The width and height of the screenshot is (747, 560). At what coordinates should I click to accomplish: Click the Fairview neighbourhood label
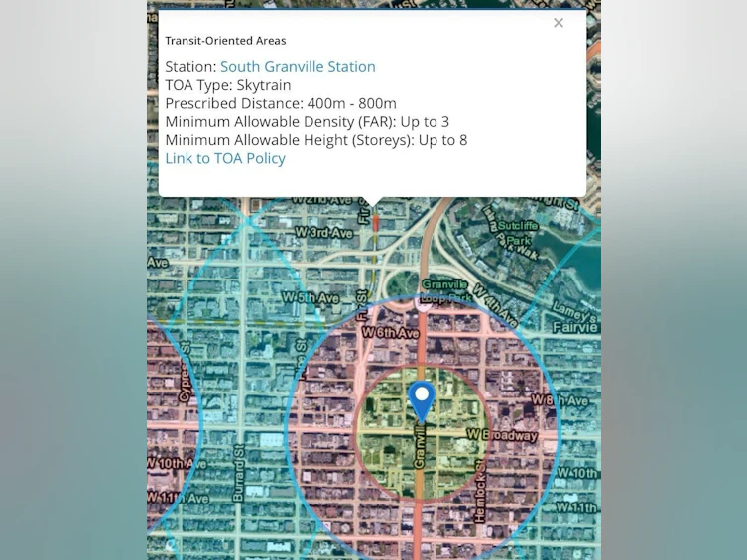click(574, 327)
